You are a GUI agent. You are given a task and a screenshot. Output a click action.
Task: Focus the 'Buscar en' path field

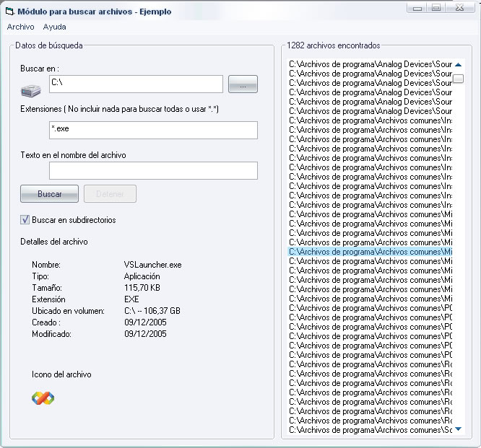tap(136, 84)
